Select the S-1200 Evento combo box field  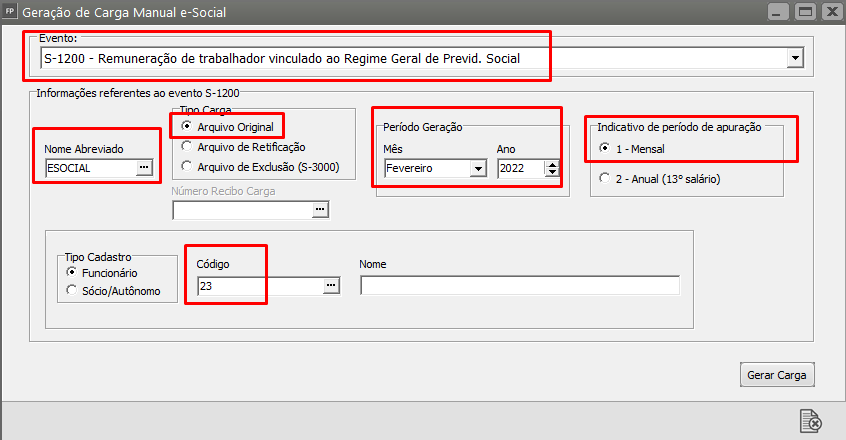click(x=421, y=58)
